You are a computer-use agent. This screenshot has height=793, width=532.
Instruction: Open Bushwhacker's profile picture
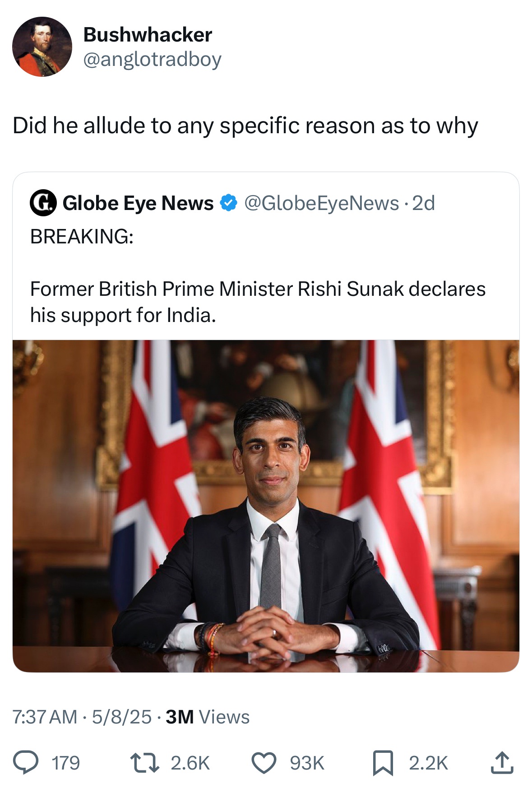[x=42, y=47]
